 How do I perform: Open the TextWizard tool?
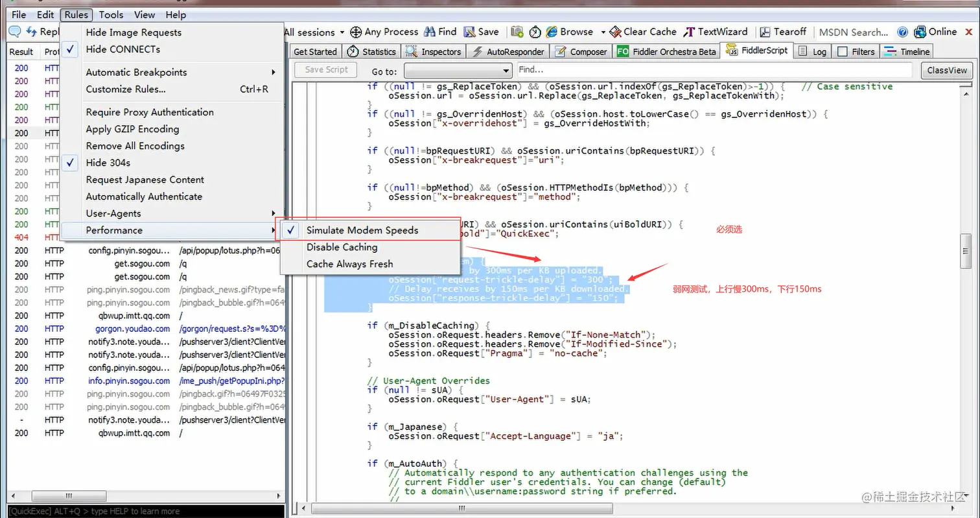pos(716,32)
